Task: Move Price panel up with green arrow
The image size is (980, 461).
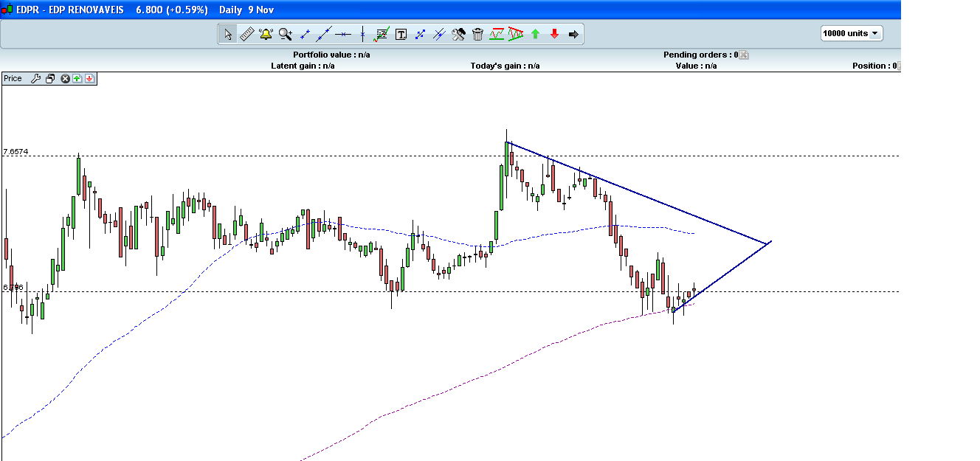Action: (77, 78)
